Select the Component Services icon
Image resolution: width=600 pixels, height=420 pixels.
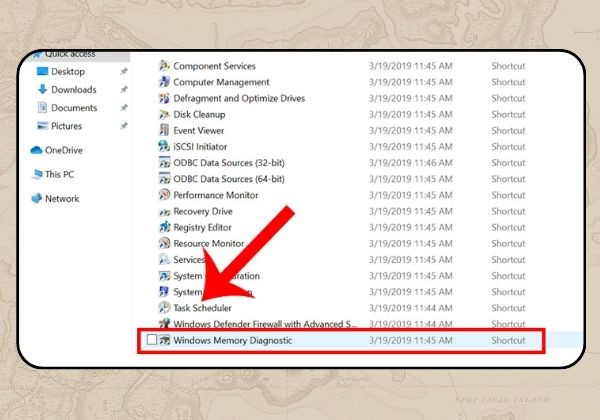164,66
